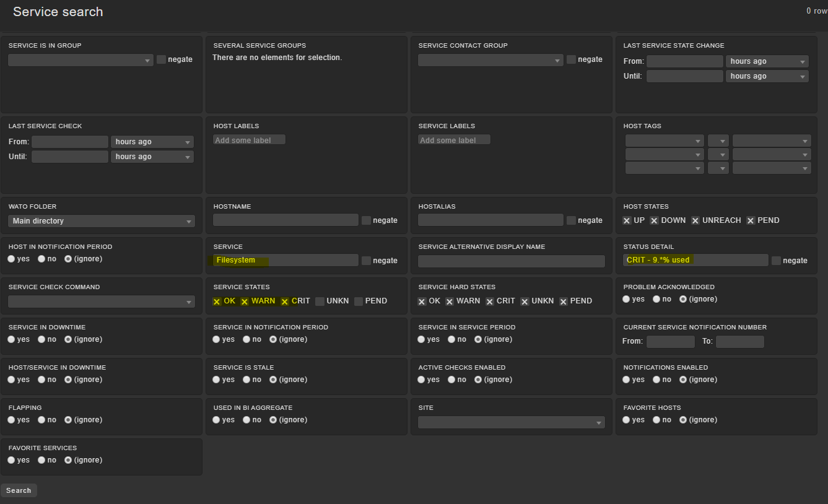Image resolution: width=828 pixels, height=504 pixels.
Task: Deselect the DOWN host state
Action: coord(654,220)
